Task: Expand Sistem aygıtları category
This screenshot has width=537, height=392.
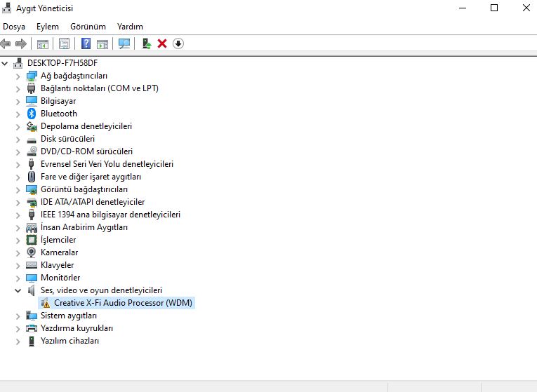Action: tap(18, 316)
